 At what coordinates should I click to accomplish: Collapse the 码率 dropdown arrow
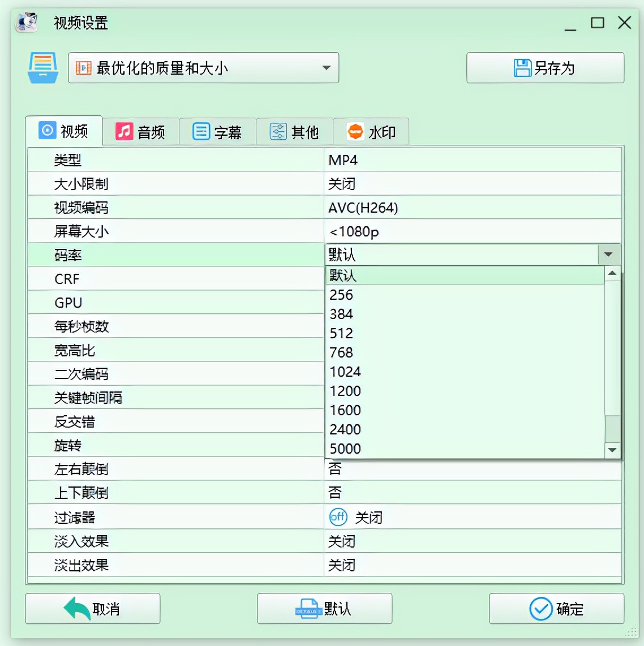pyautogui.click(x=609, y=254)
